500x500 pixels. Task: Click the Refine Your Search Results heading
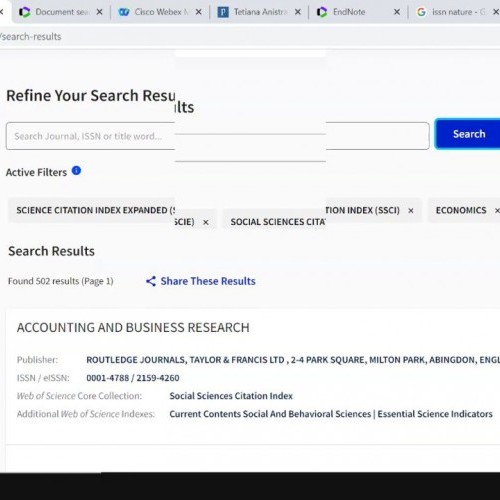(100, 100)
